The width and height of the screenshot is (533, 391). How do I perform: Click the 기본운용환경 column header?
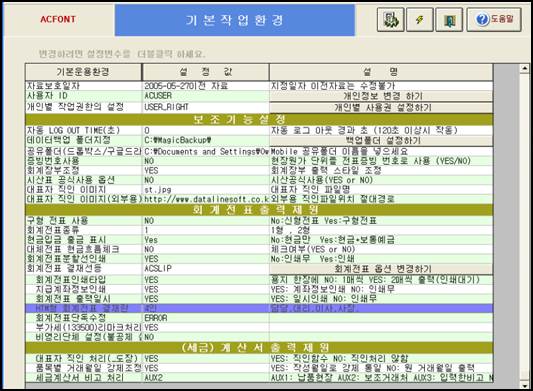[83, 72]
